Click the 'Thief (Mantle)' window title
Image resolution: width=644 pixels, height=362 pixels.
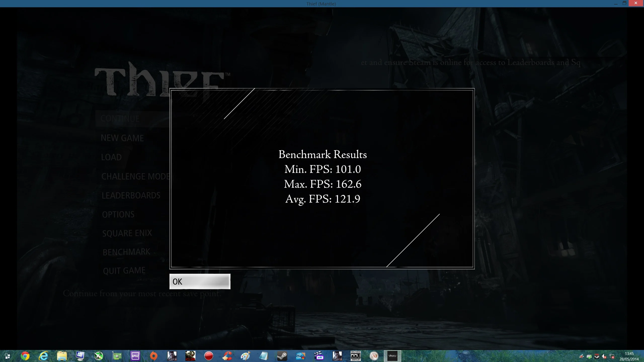click(x=321, y=4)
